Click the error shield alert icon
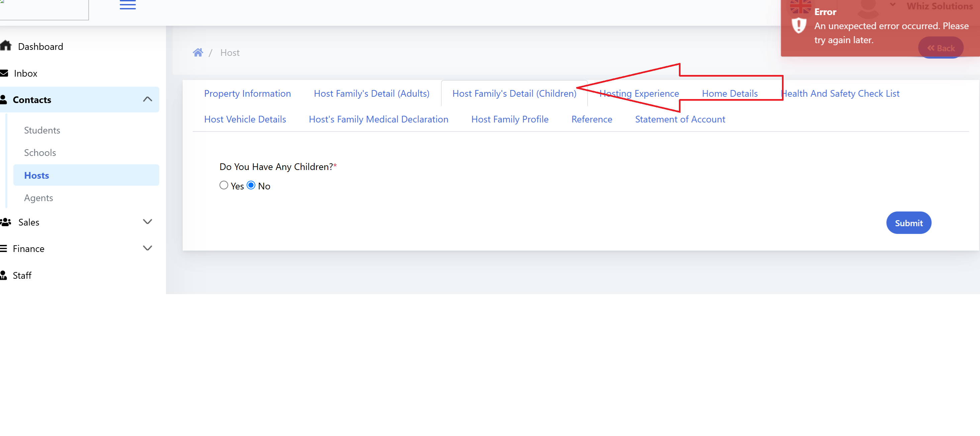Image resolution: width=980 pixels, height=436 pixels. coord(799,26)
